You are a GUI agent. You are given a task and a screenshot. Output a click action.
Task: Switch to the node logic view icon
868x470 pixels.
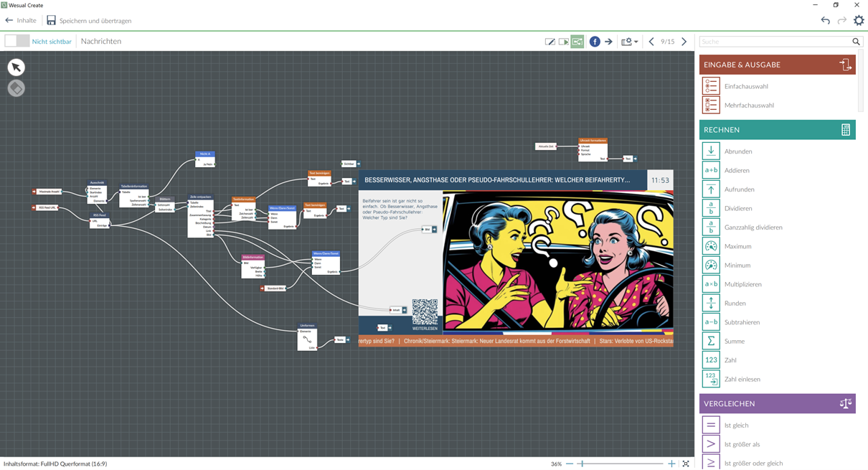pyautogui.click(x=577, y=42)
